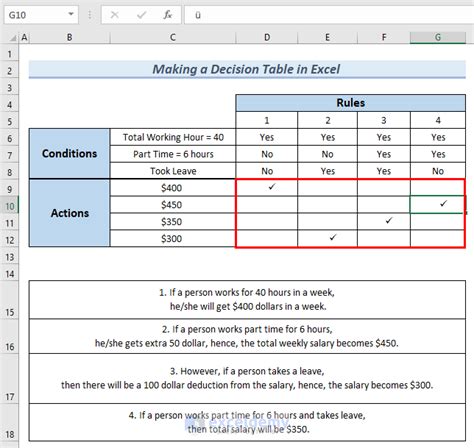Select 'No' in Part Time row, rule 2
This screenshot has height=448, width=474.
coord(327,154)
